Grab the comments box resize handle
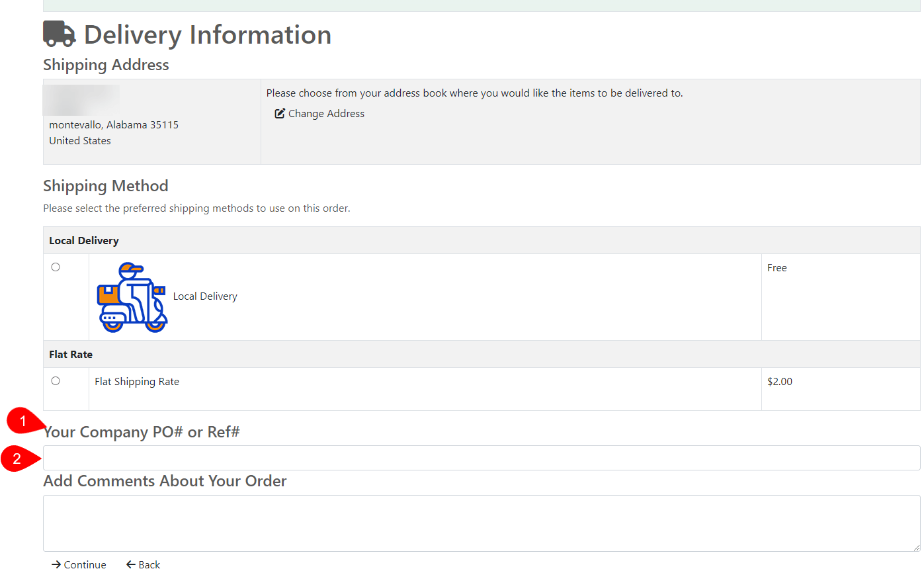The height and width of the screenshot is (573, 924). 916,548
